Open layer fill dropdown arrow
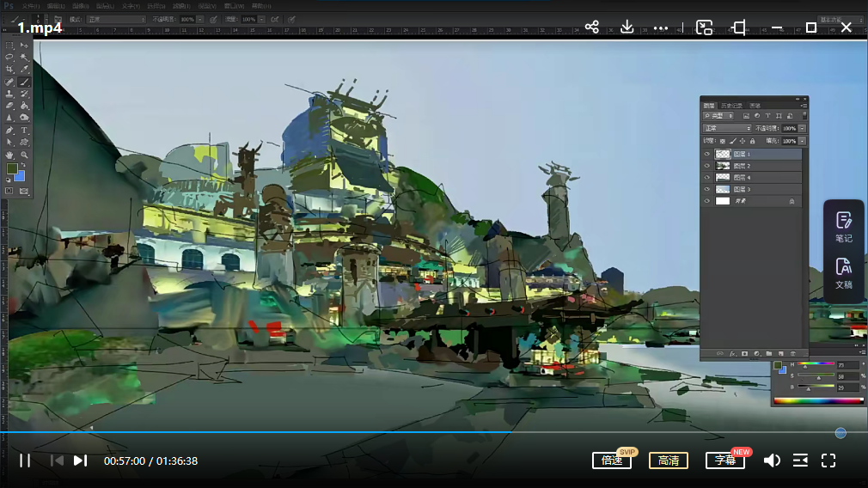The width and height of the screenshot is (868, 488). tap(802, 141)
